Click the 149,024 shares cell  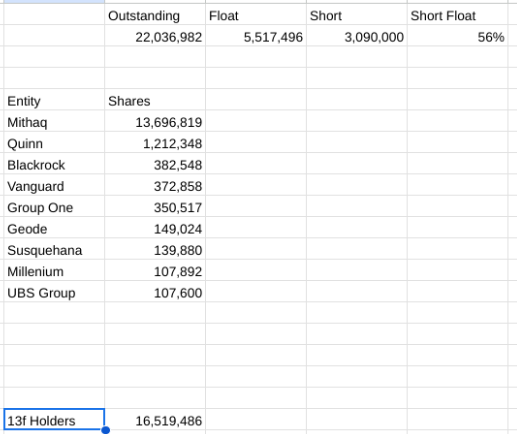click(155, 228)
